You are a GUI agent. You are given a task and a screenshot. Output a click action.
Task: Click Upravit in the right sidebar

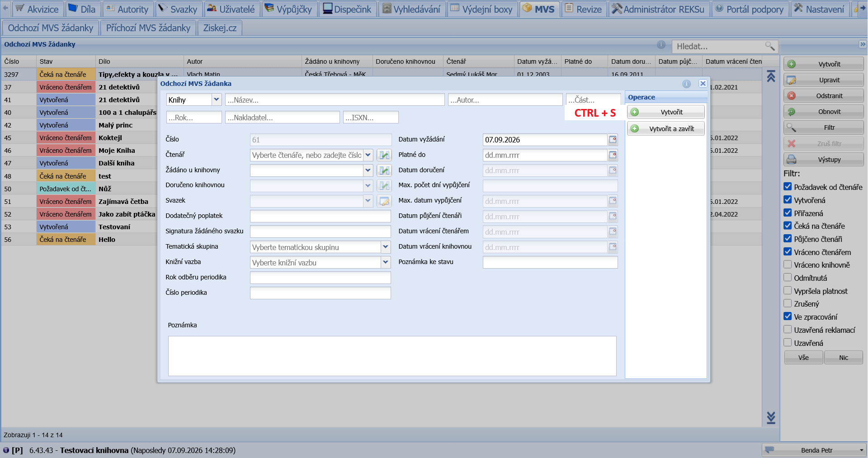coord(823,80)
